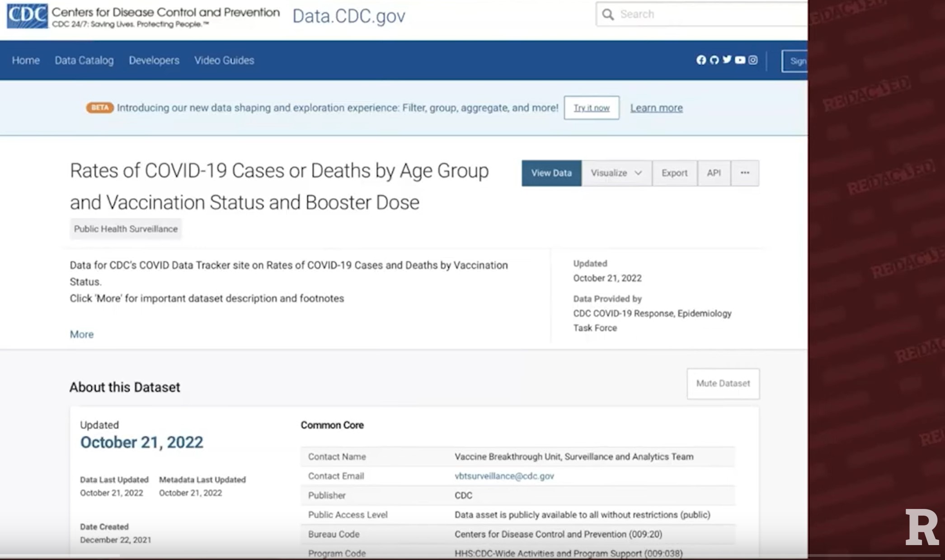The image size is (945, 560).
Task: Click the BETA badge
Action: (x=99, y=108)
